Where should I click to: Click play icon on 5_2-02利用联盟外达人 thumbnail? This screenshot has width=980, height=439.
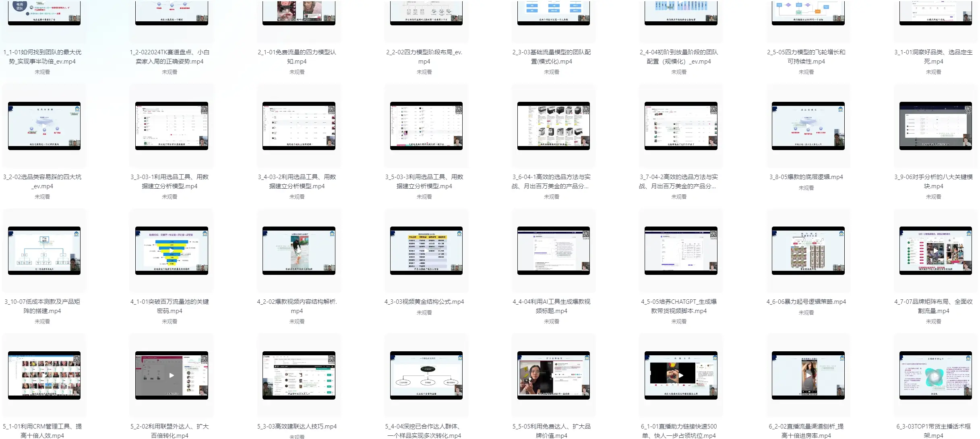pyautogui.click(x=172, y=375)
